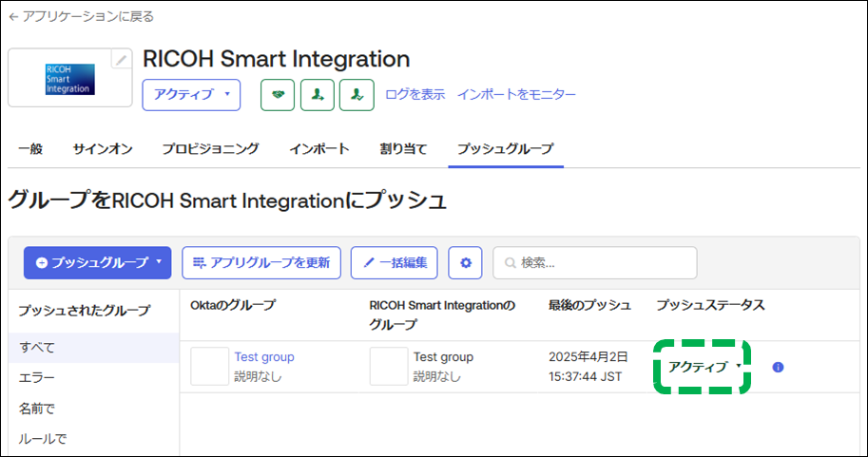Edit the app logo with pencil icon

point(122,59)
